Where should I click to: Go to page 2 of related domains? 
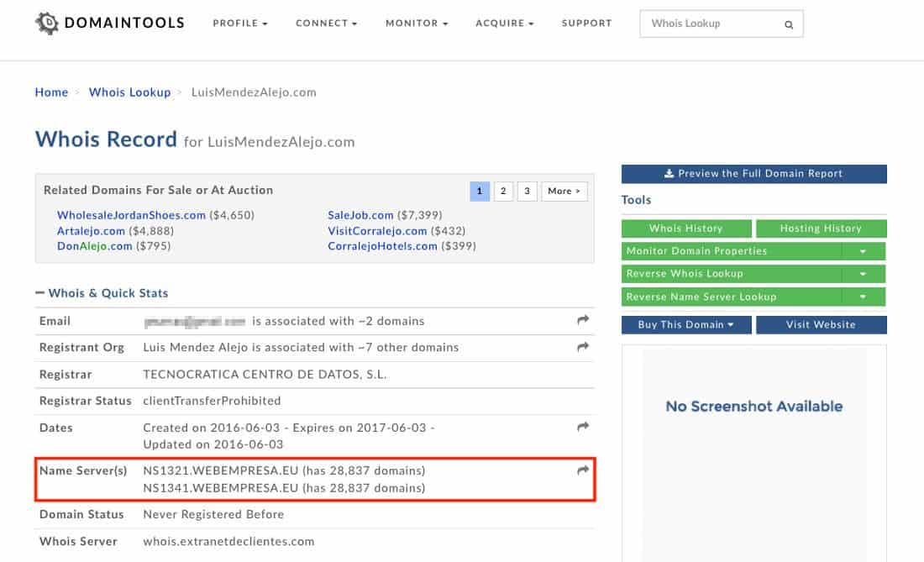click(x=503, y=191)
